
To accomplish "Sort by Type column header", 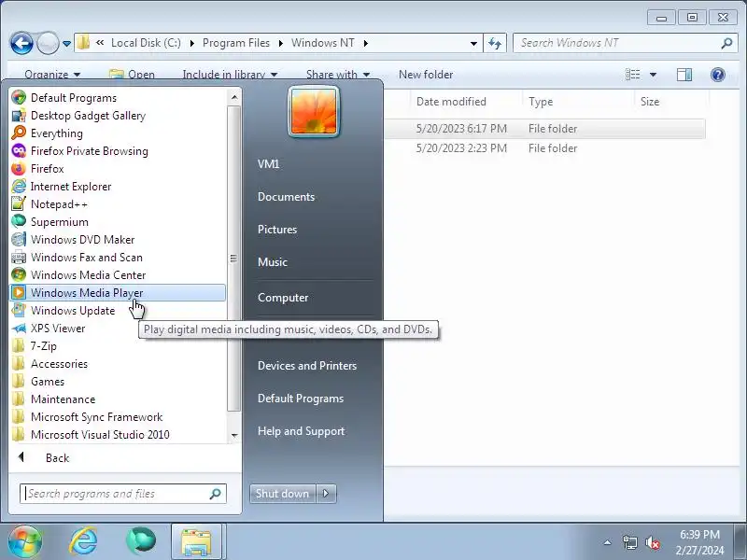I will point(541,102).
